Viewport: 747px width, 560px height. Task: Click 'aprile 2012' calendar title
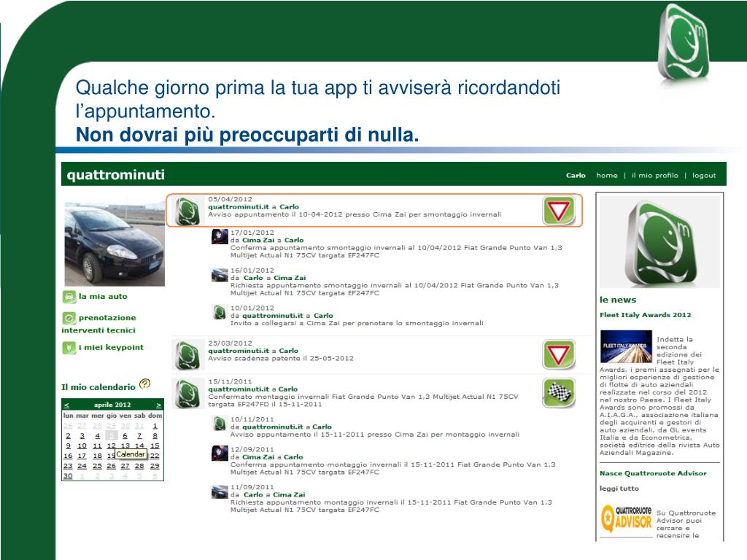112,405
